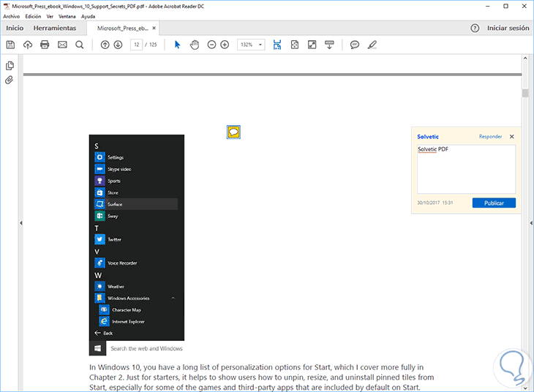Open the Ver menu
534x392 pixels.
pos(50,16)
